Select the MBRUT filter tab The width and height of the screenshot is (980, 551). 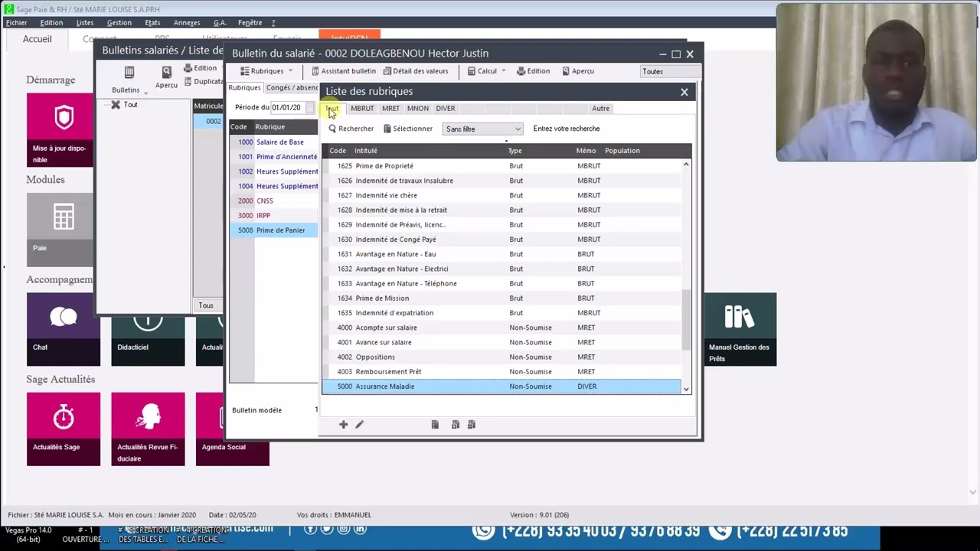click(362, 109)
